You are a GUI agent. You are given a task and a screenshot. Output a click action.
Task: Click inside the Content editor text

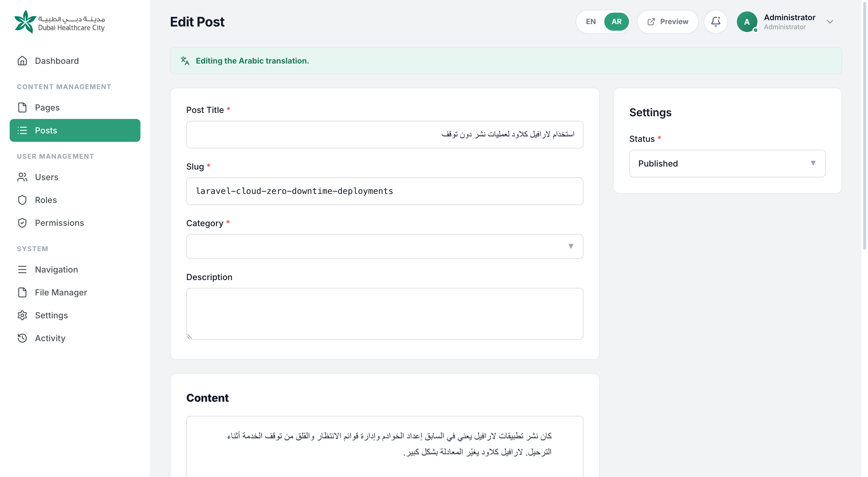pyautogui.click(x=389, y=444)
